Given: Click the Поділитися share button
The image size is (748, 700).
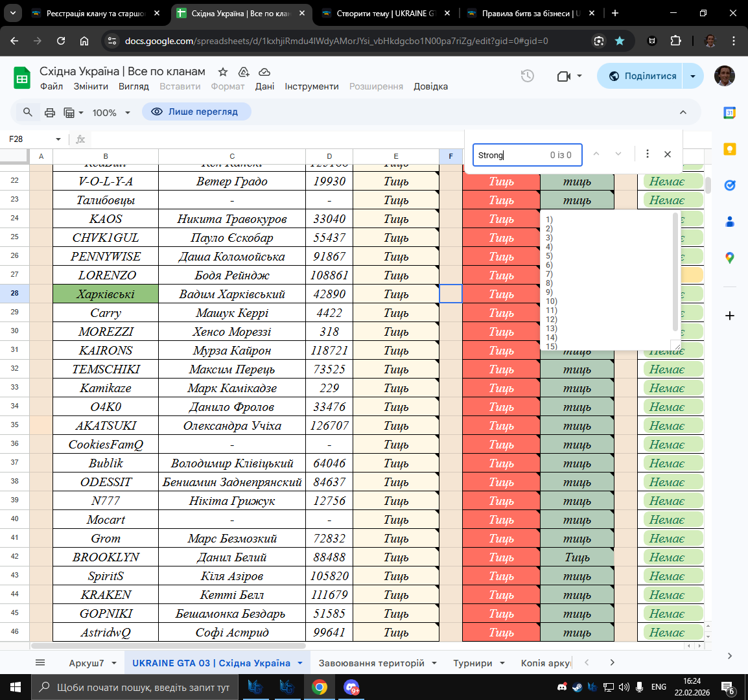Looking at the screenshot, I should (640, 76).
